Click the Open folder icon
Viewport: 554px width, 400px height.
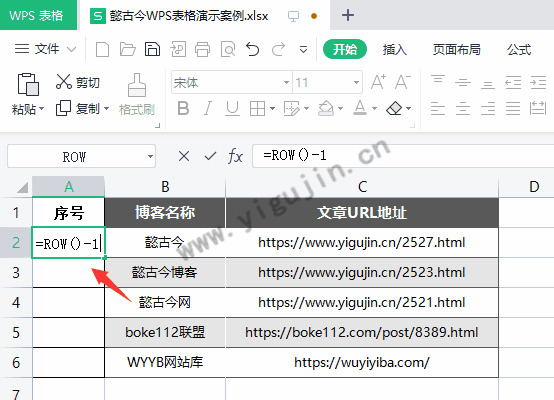[128, 49]
